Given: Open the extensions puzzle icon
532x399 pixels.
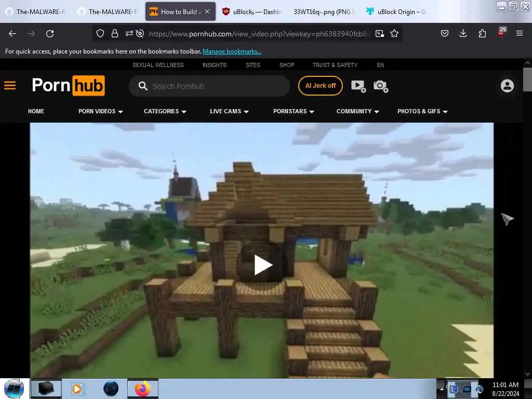Looking at the screenshot, I should [x=482, y=34].
